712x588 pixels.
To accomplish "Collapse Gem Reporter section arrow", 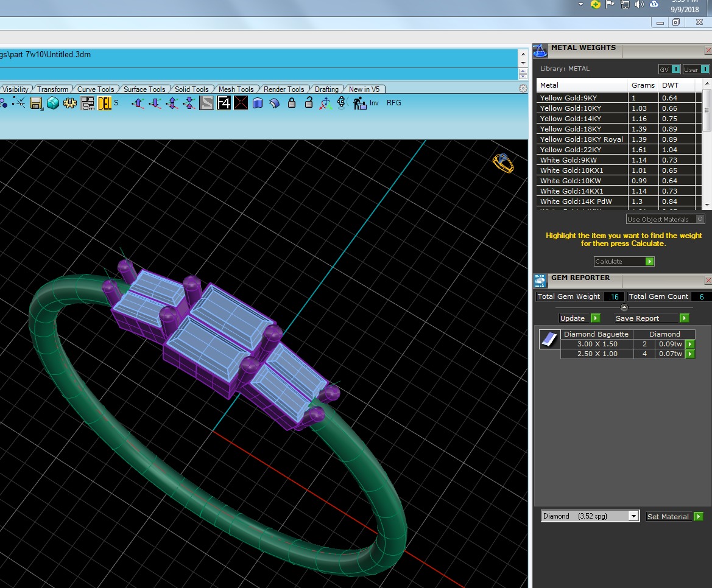I will coord(624,307).
